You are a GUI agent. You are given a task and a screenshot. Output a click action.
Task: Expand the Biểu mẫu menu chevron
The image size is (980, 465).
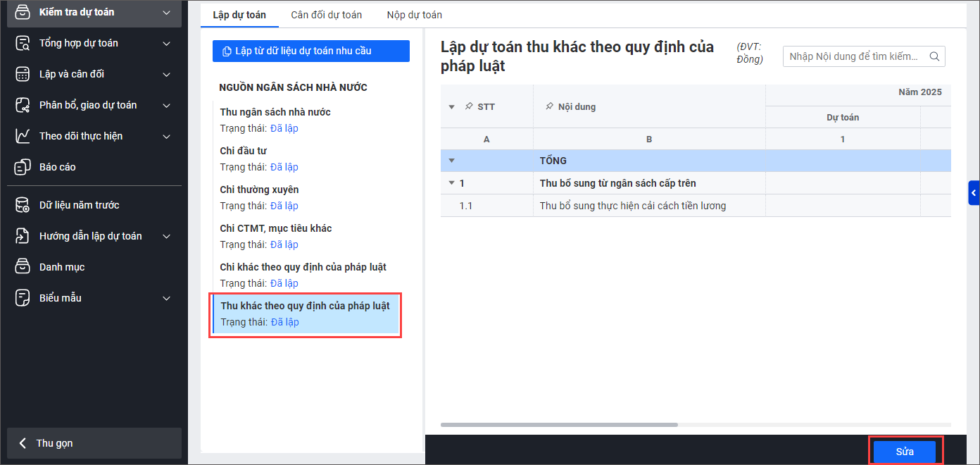[x=166, y=298]
